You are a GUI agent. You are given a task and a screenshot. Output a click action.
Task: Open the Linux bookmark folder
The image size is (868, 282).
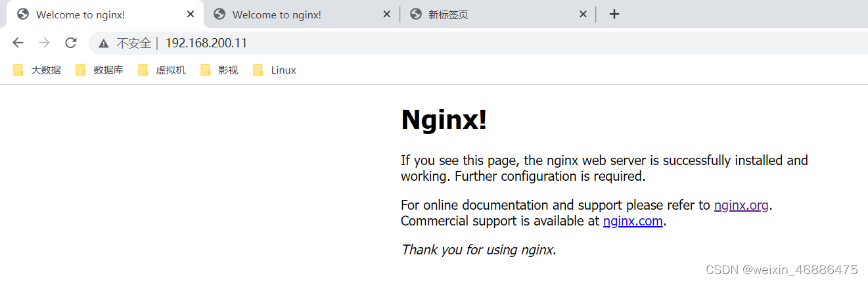275,70
